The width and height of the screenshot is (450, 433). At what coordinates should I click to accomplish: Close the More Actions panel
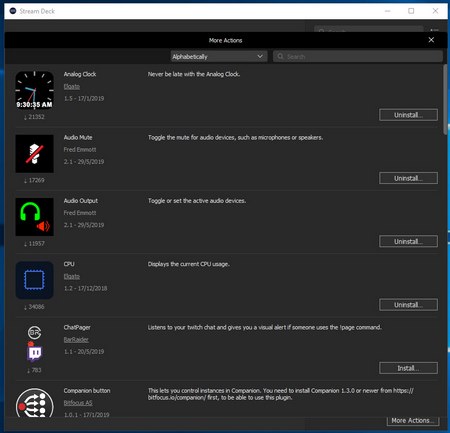(431, 40)
